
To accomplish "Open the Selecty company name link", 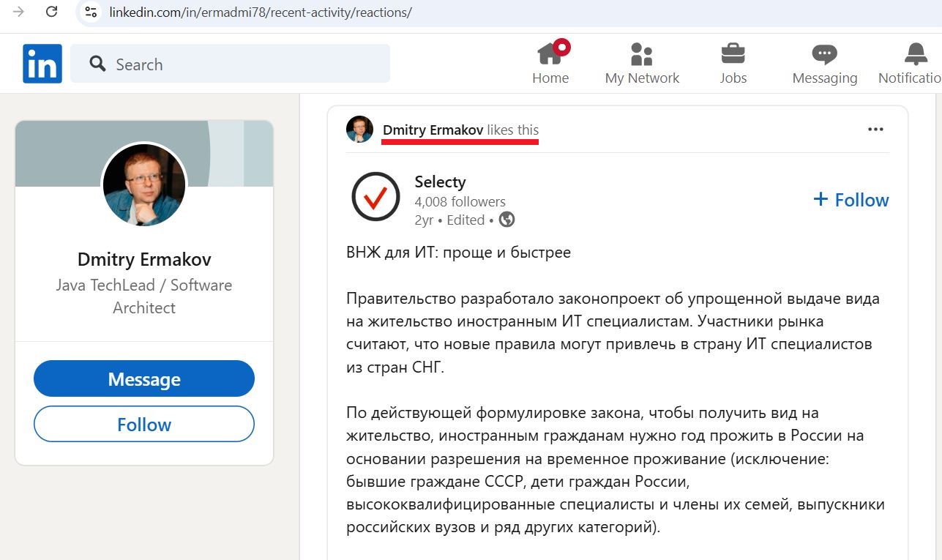I will [440, 182].
